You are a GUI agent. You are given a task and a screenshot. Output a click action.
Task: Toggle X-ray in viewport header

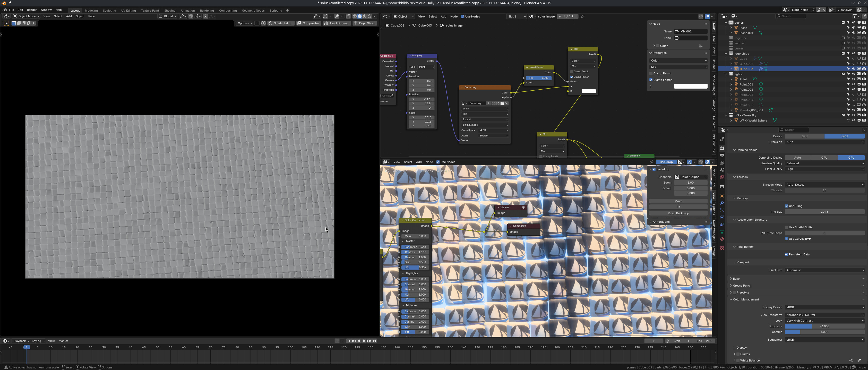[348, 16]
